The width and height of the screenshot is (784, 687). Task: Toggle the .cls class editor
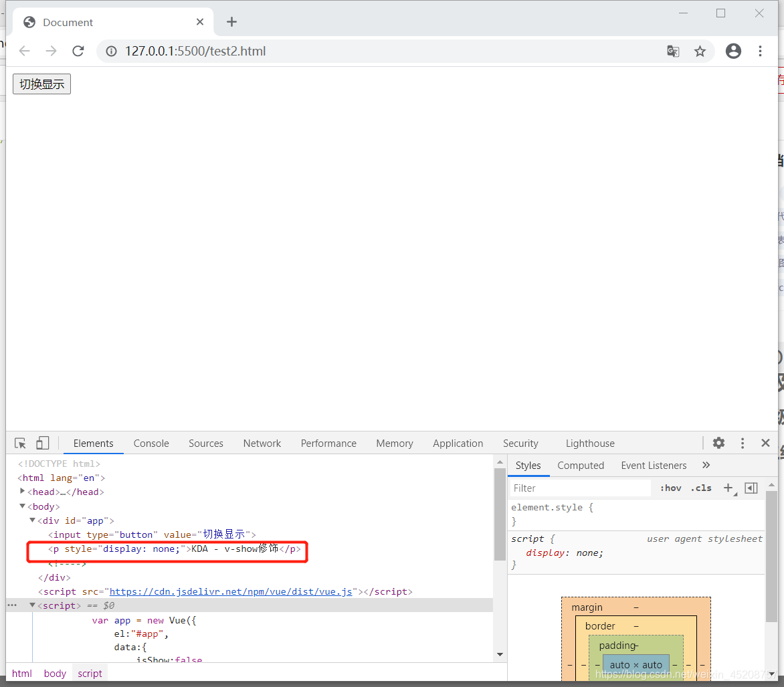coord(701,488)
